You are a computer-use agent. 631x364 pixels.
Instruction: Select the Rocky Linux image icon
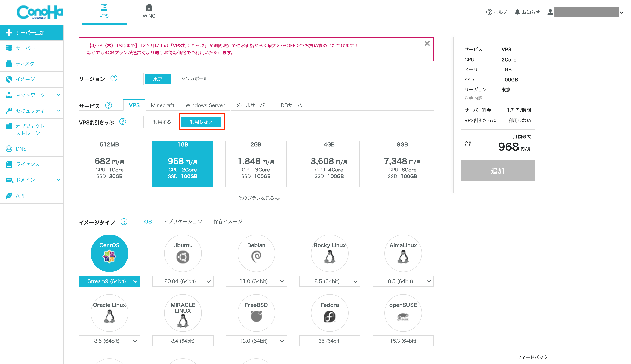point(330,253)
